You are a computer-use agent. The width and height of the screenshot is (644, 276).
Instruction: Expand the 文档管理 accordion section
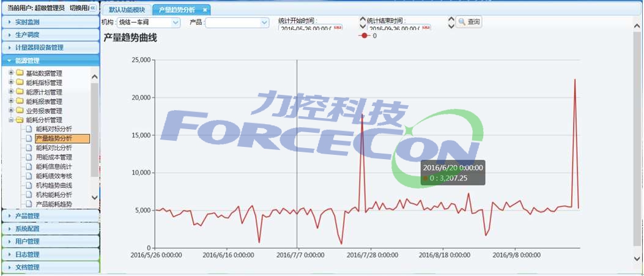tap(51, 267)
